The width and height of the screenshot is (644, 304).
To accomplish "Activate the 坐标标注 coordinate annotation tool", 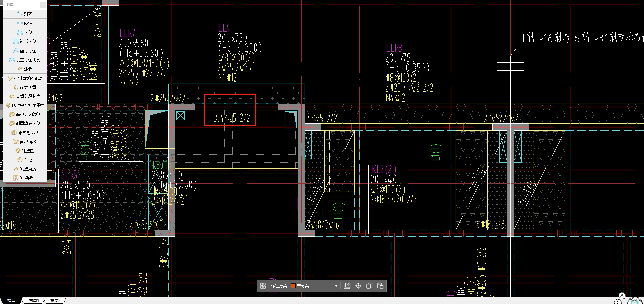I will [x=25, y=51].
